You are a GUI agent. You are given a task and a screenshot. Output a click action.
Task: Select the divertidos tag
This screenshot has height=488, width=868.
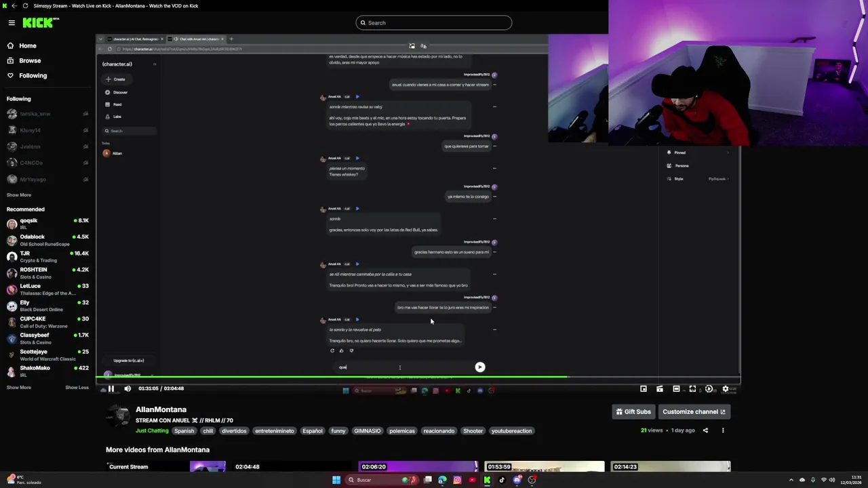[234, 431]
